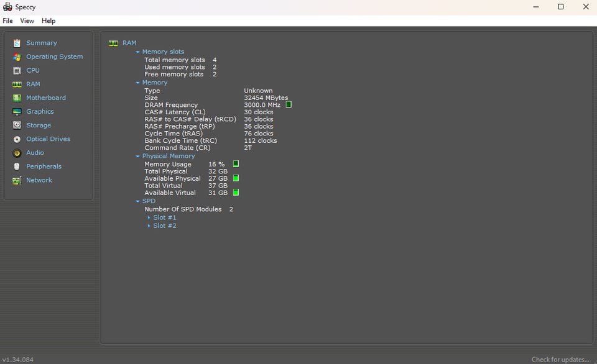The width and height of the screenshot is (597, 364).
Task: Open the Operating System section
Action: 55,57
